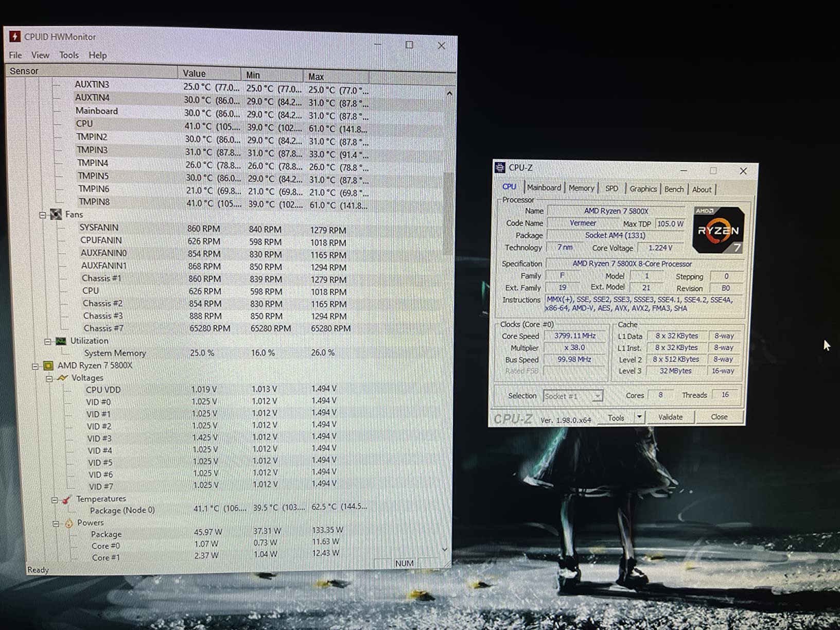Switch to the Memory tab in CPU-Z
Image resolution: width=840 pixels, height=630 pixels.
pyautogui.click(x=581, y=188)
